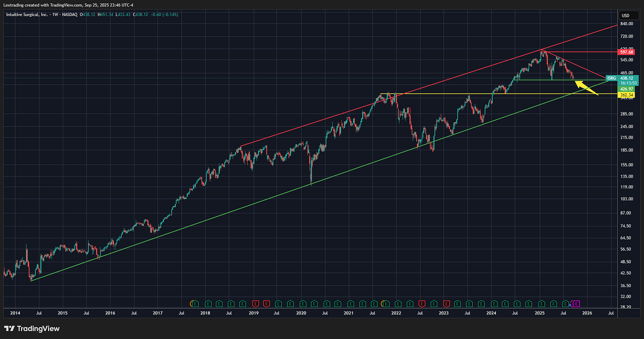
Task: Click second red earnings marker just after 2019
Action: click(266, 304)
